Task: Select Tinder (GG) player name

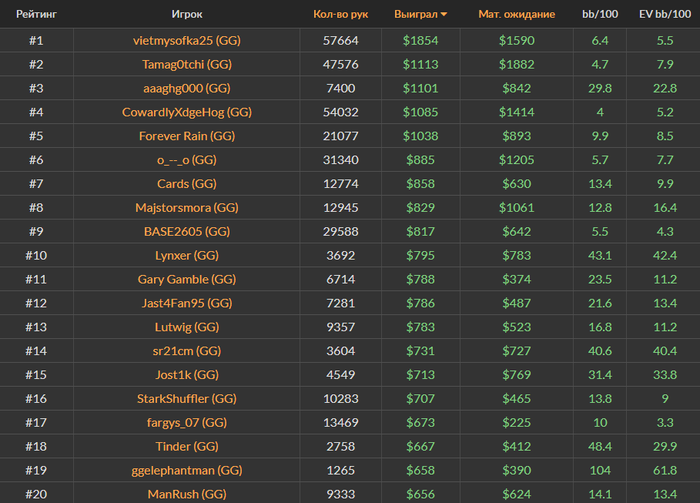Action: [187, 446]
